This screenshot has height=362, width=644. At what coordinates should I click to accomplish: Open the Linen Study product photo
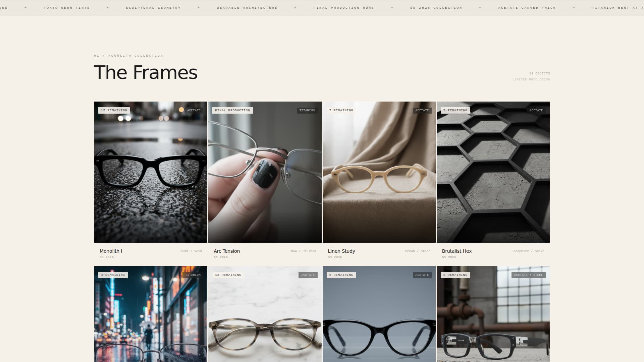[x=379, y=172]
